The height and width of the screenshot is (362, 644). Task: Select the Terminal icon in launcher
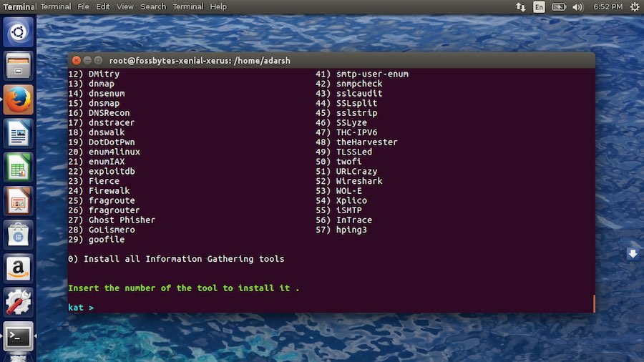(x=19, y=336)
